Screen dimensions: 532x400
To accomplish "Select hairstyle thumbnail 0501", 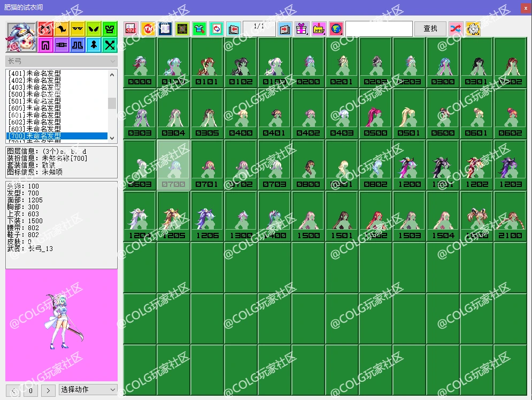I will pos(409,114).
